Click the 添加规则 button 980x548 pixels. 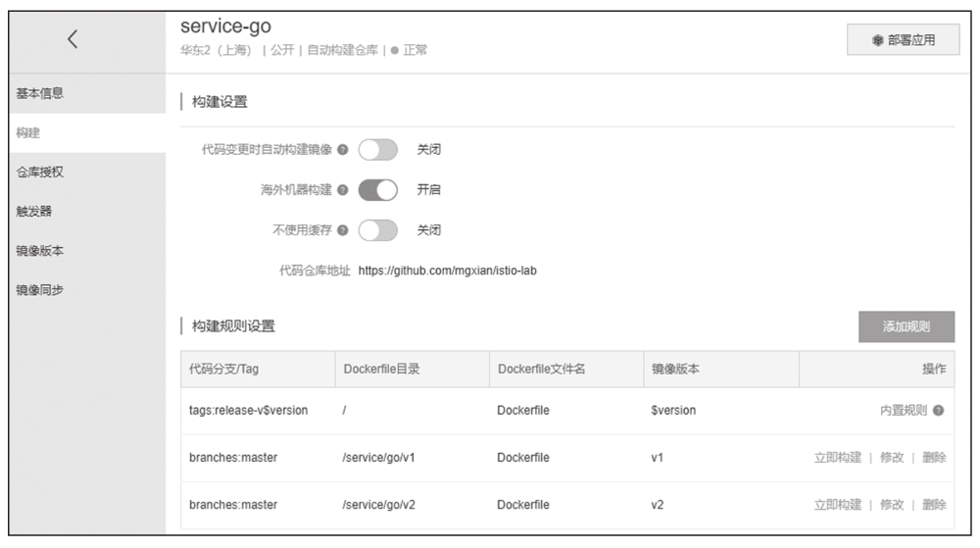906,327
